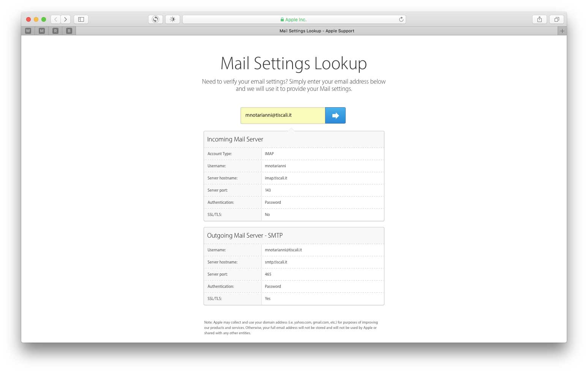
Task: Click the circular sync extension icon in toolbar
Action: point(155,19)
